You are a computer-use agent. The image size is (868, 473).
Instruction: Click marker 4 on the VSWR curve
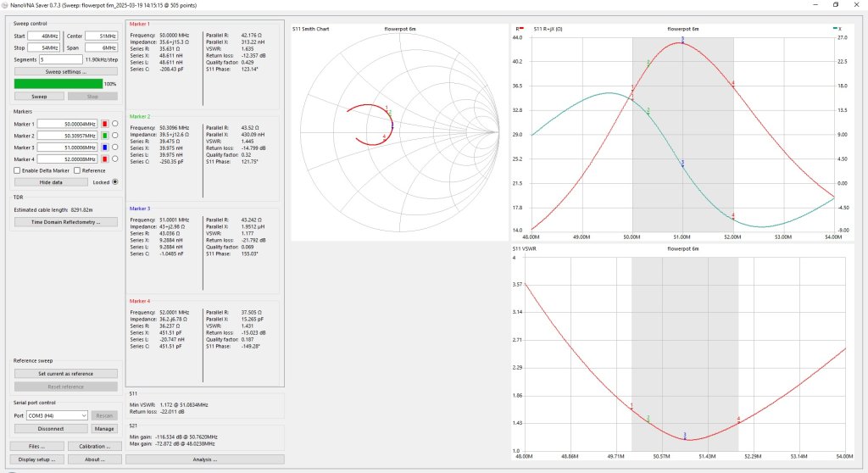(738, 421)
